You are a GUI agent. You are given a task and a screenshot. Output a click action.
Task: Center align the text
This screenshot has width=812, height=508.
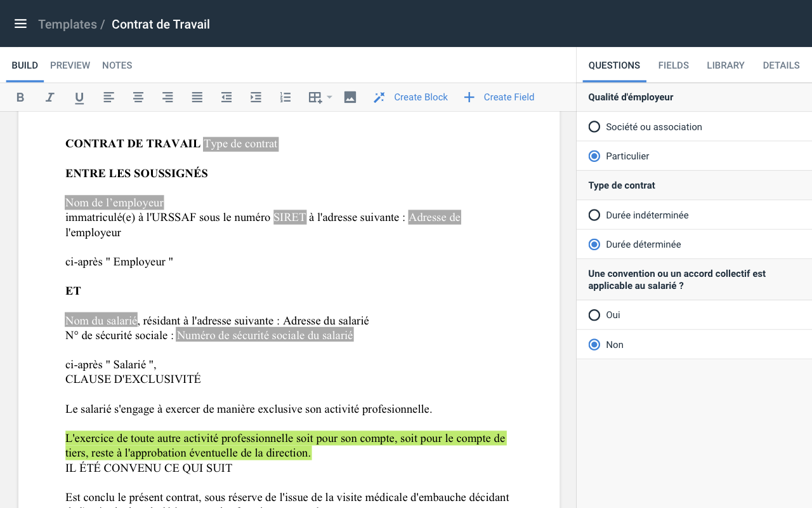(x=138, y=97)
